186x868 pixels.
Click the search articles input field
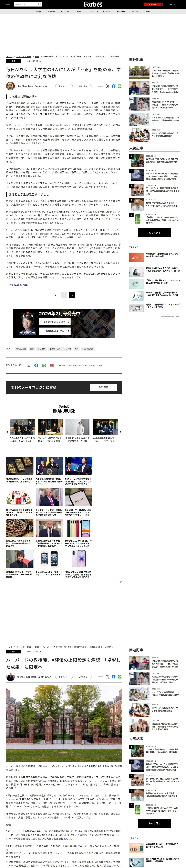(26, 4)
